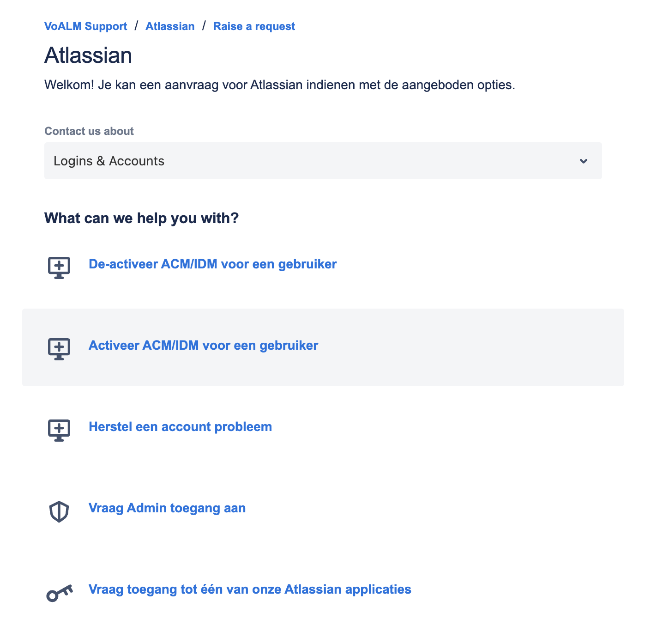Click the Contact us about label

[x=89, y=131]
